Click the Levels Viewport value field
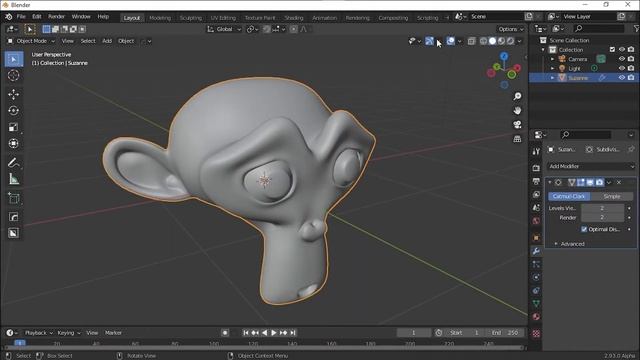Image resolution: width=640 pixels, height=360 pixels. click(x=602, y=208)
